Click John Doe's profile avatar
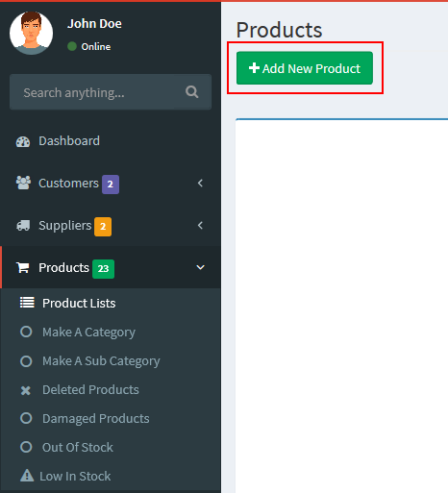 point(31,33)
